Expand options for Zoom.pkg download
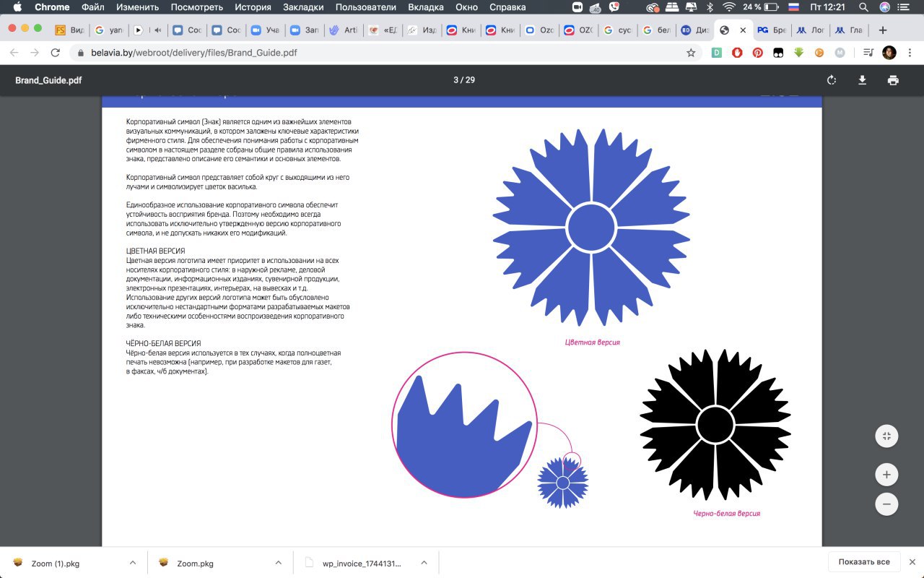This screenshot has width=924, height=578. tap(278, 563)
